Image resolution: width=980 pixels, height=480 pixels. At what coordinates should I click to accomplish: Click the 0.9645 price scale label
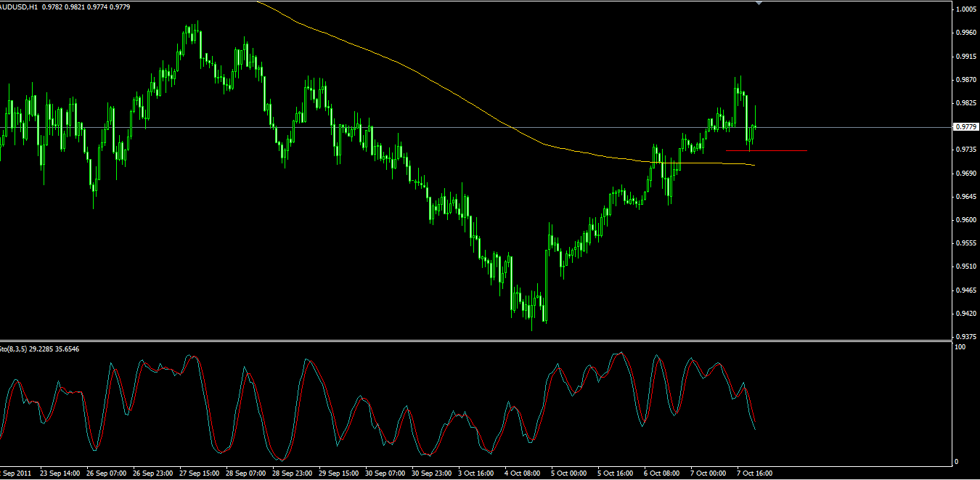pos(967,196)
